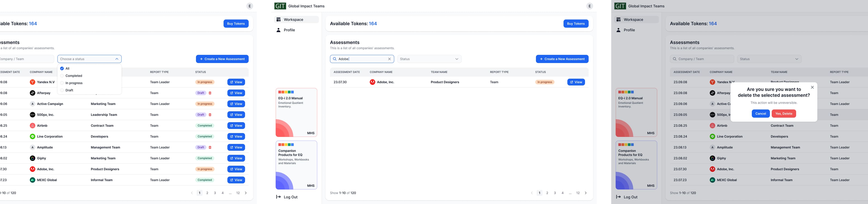The image size is (868, 204).
Task: Click the Adobe logo in the single filtered result row
Action: [372, 82]
